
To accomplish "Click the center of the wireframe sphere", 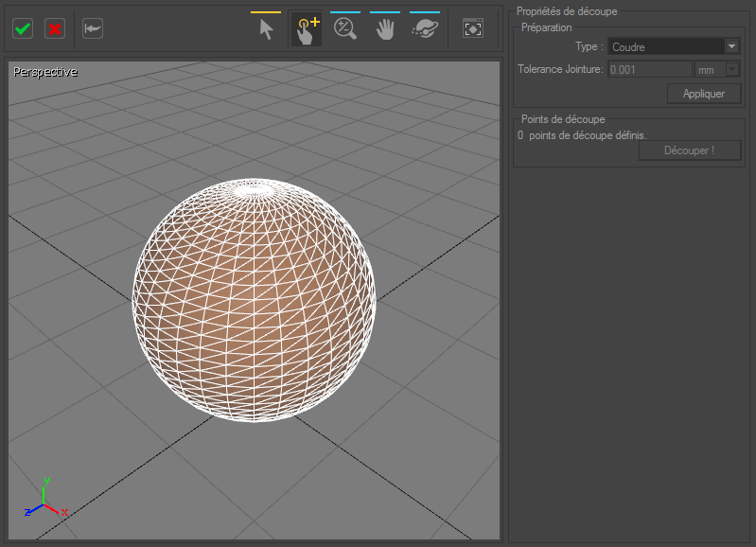I will [254, 300].
